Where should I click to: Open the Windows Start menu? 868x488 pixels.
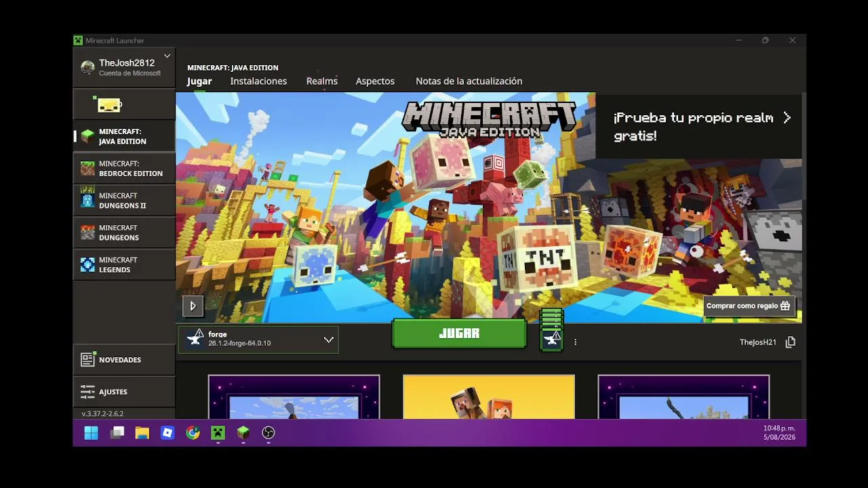pyautogui.click(x=91, y=432)
